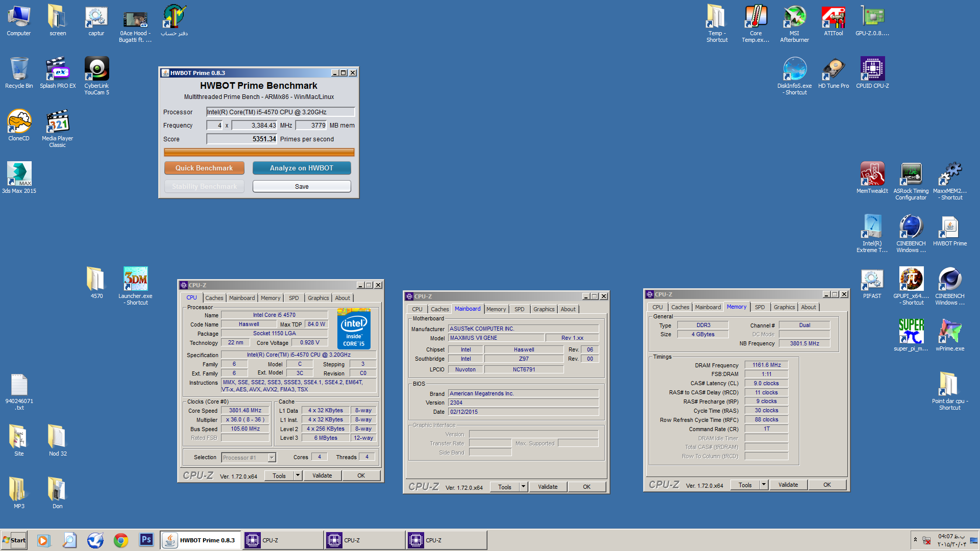
Task: Click Analyze on HWBOT button
Action: pos(302,168)
